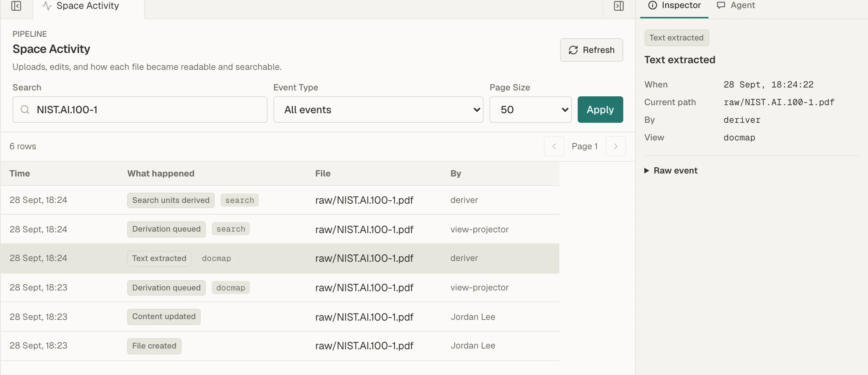
Task: Select the Search units derived row
Action: click(280, 200)
